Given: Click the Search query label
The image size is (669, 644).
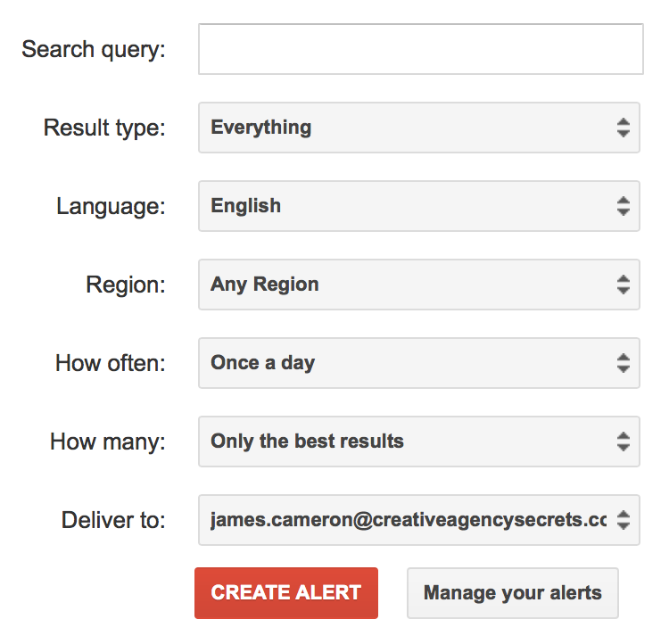Looking at the screenshot, I should (94, 50).
